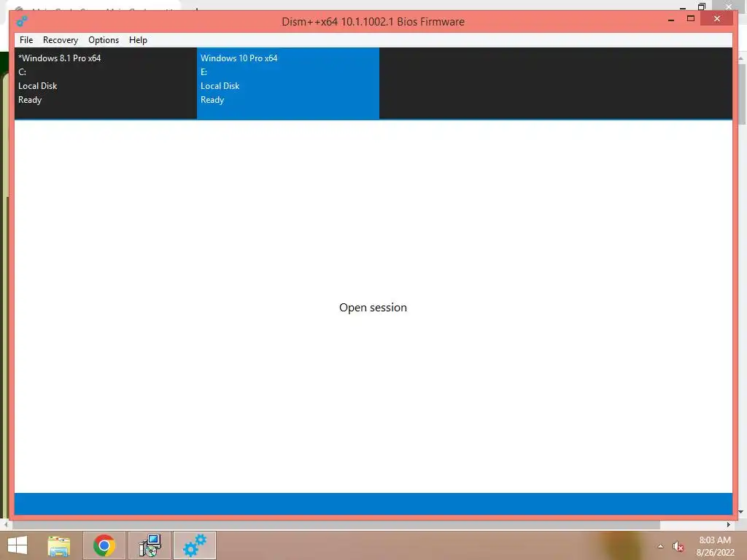
Task: Close the Dism++ window
Action: pos(717,19)
